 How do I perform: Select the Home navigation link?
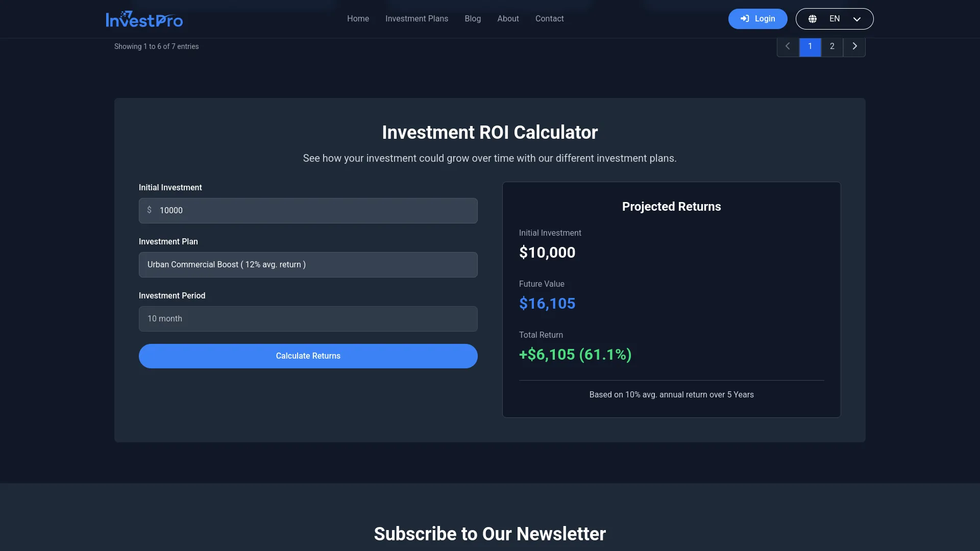click(x=358, y=18)
